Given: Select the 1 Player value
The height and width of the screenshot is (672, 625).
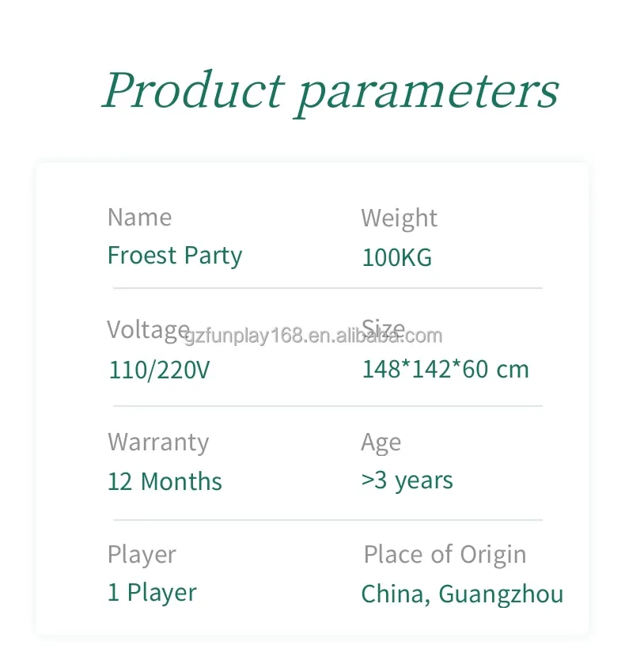Looking at the screenshot, I should pos(152,593).
